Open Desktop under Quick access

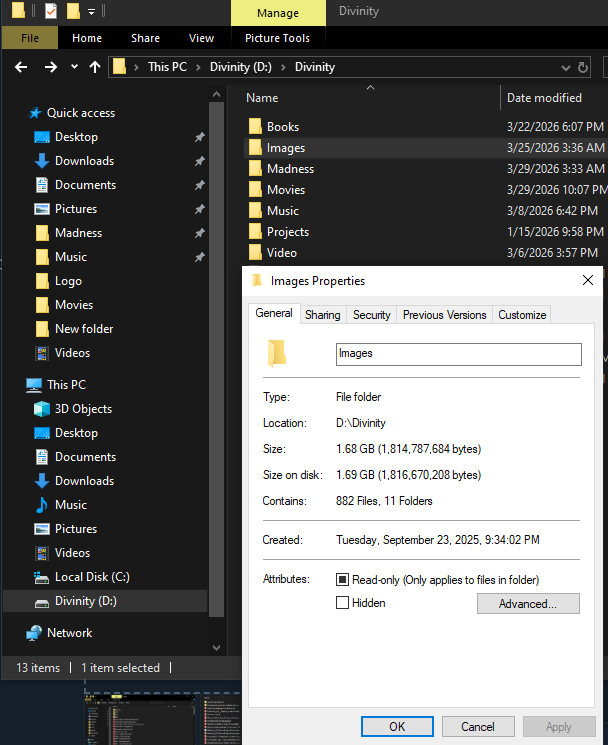(76, 137)
